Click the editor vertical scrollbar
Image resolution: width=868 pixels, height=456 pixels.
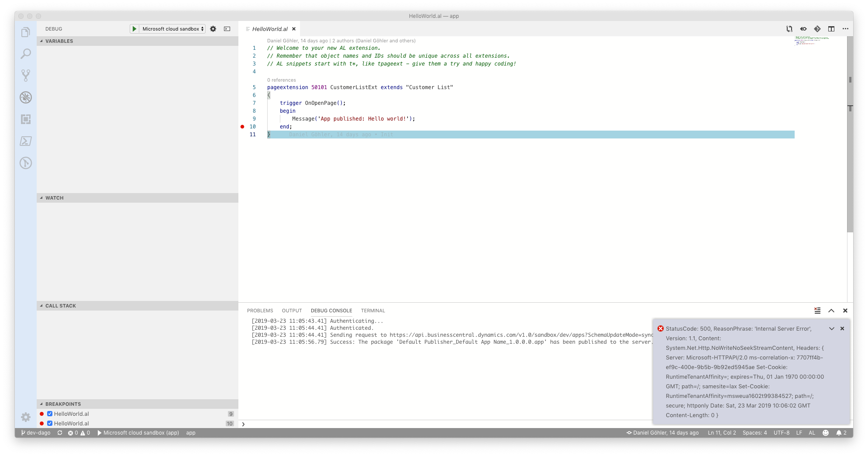pos(850,134)
